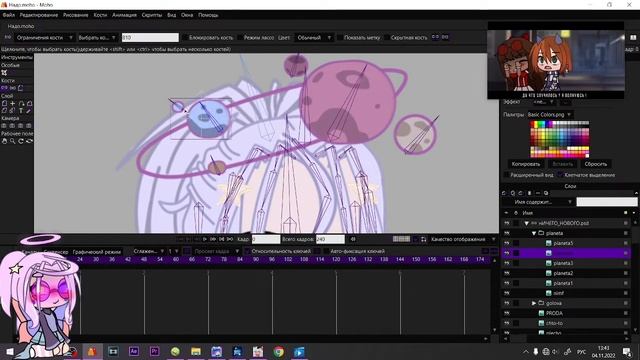Click the Копировать button

(526, 164)
